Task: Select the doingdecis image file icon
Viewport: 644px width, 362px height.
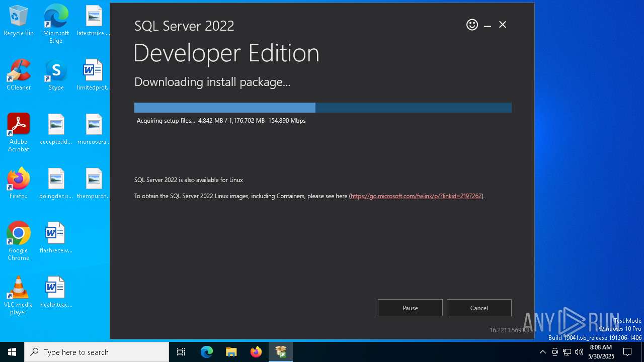Action: (x=56, y=184)
